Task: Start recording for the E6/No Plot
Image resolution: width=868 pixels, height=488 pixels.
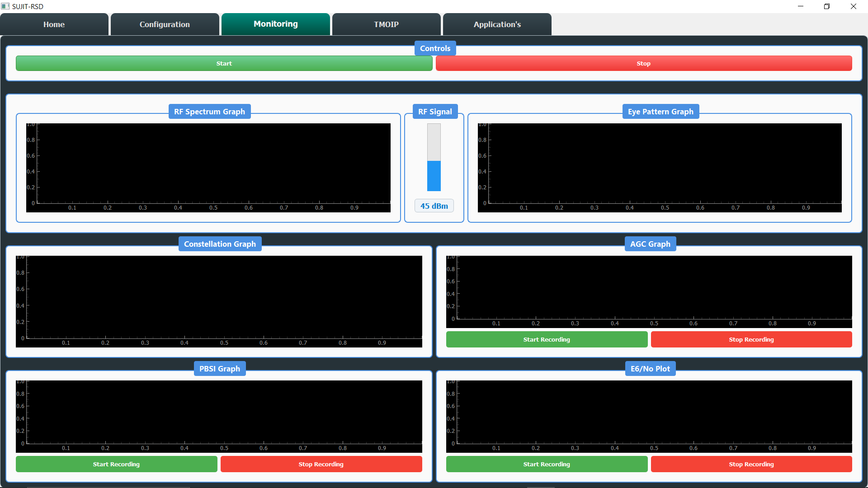Action: tap(547, 464)
